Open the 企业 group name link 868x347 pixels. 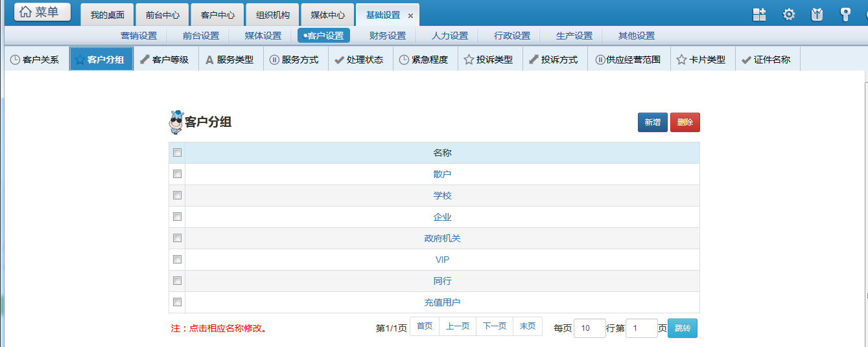pyautogui.click(x=442, y=217)
